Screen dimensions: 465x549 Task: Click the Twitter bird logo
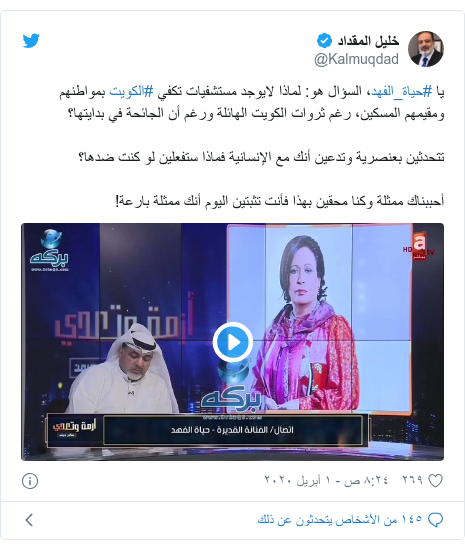[31, 41]
